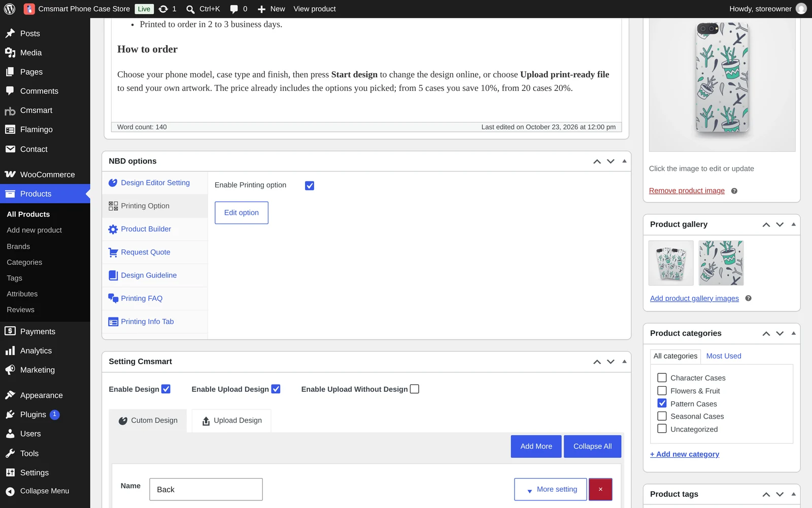Image resolution: width=812 pixels, height=508 pixels.
Task: Click the Tools wrench icon
Action: pyautogui.click(x=10, y=453)
